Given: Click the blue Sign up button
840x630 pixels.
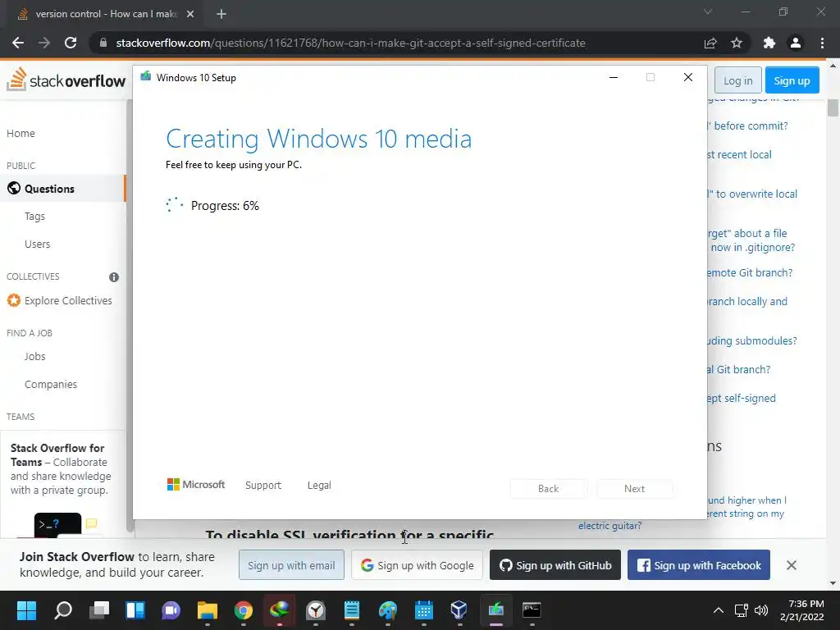Looking at the screenshot, I should pos(792,80).
